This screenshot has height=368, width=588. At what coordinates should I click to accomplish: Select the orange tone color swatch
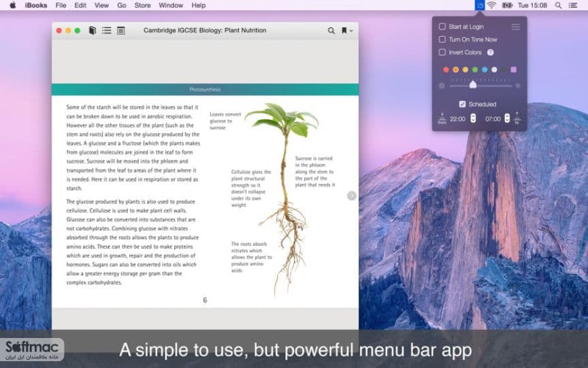(x=455, y=70)
